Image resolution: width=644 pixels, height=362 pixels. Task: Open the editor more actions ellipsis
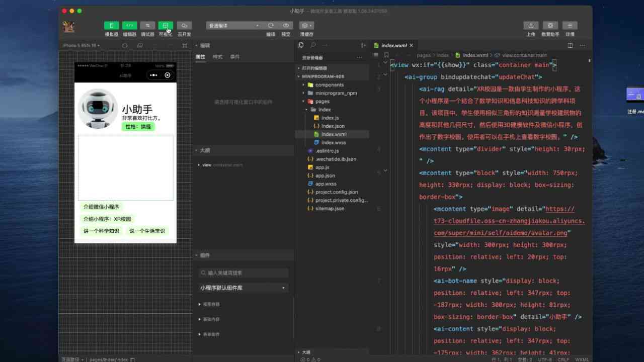(x=583, y=45)
